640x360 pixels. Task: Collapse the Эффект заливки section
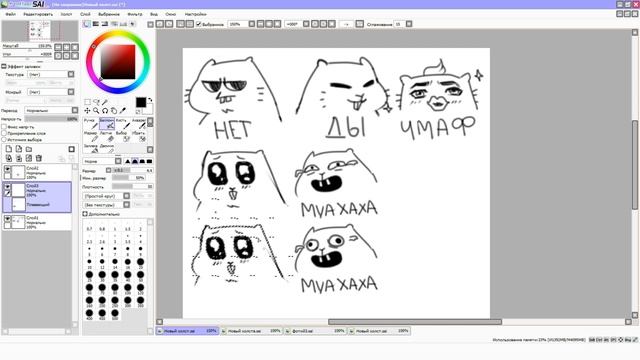pos(4,66)
